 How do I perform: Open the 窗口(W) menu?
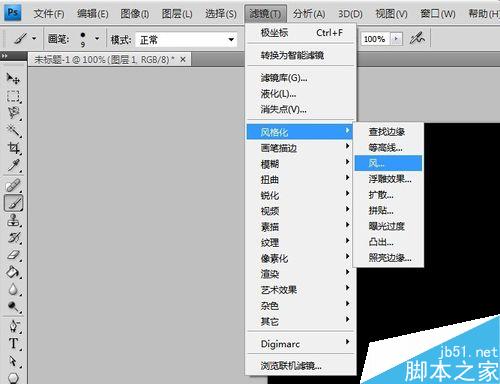tap(438, 14)
